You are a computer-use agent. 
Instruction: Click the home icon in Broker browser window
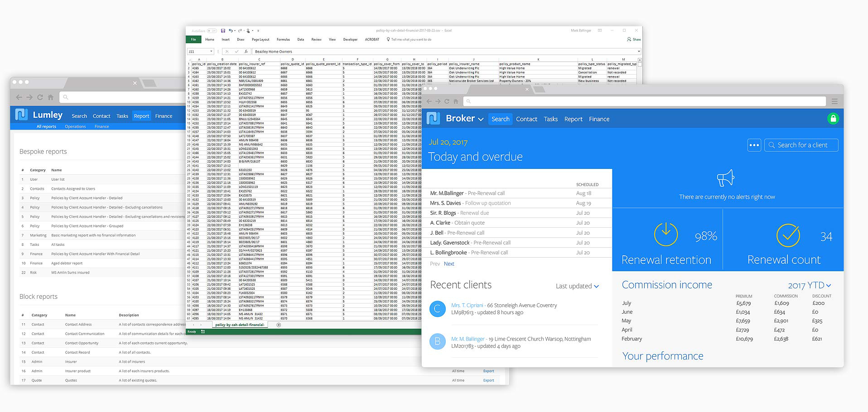click(x=456, y=101)
